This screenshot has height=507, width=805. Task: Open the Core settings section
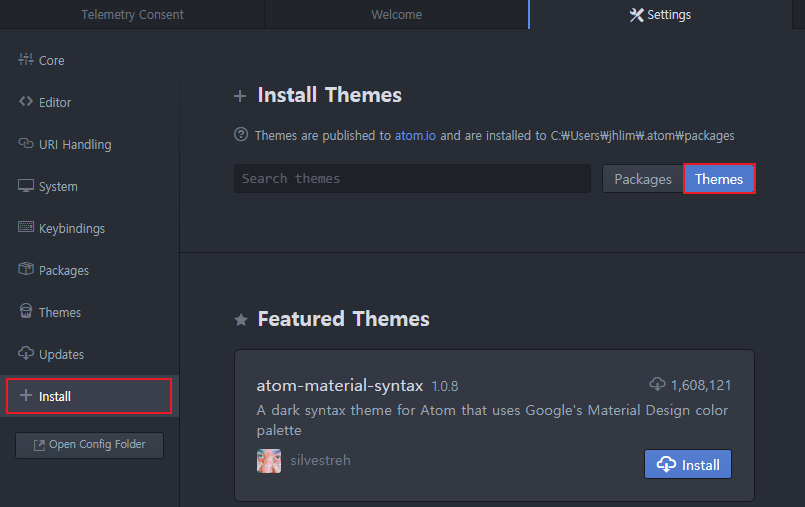coord(90,60)
